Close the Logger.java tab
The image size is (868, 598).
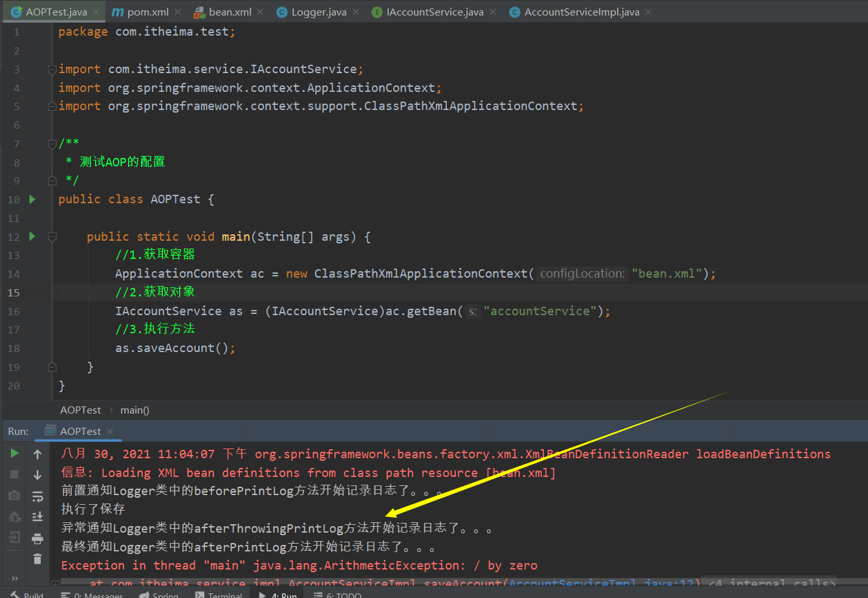point(356,12)
